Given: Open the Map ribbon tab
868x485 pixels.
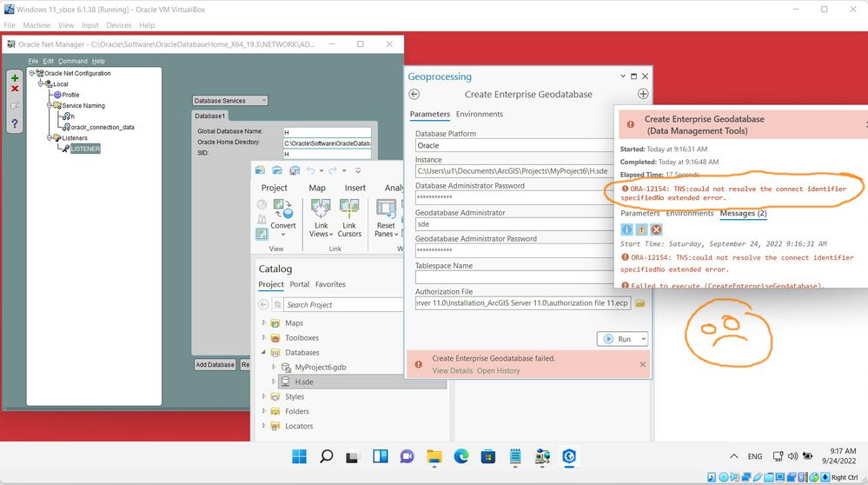Looking at the screenshot, I should (x=317, y=188).
